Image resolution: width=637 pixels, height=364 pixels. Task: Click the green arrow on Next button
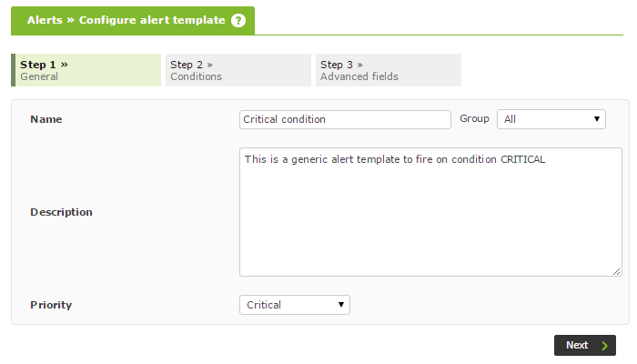(x=604, y=346)
